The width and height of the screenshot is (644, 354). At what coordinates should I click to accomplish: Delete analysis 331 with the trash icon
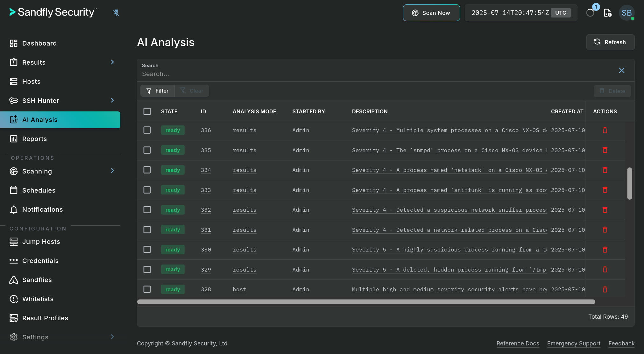click(x=605, y=230)
